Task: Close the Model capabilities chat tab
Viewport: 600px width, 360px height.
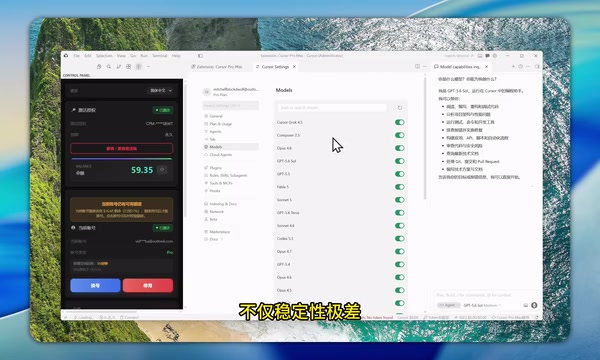Action: pos(486,67)
